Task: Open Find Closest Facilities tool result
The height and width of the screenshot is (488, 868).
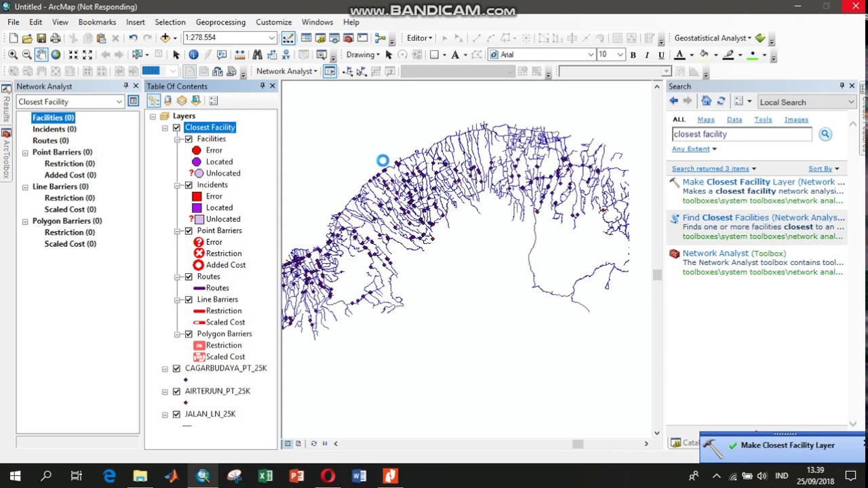Action: point(764,218)
